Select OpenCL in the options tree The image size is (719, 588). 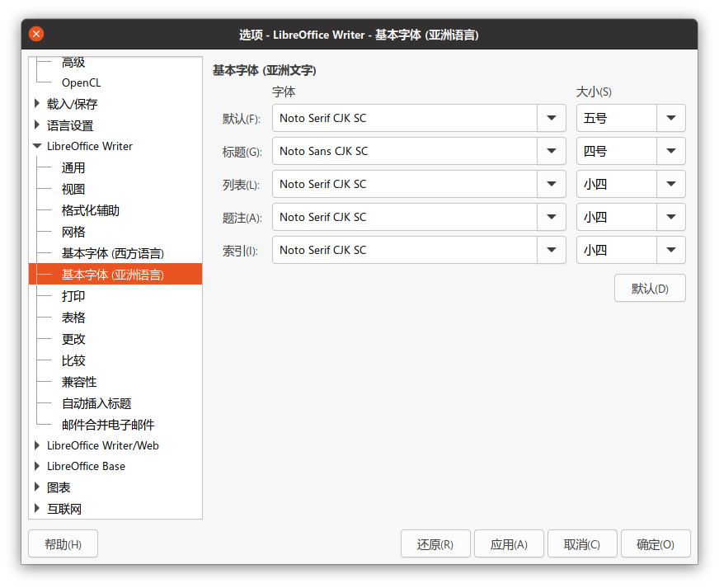pyautogui.click(x=81, y=82)
